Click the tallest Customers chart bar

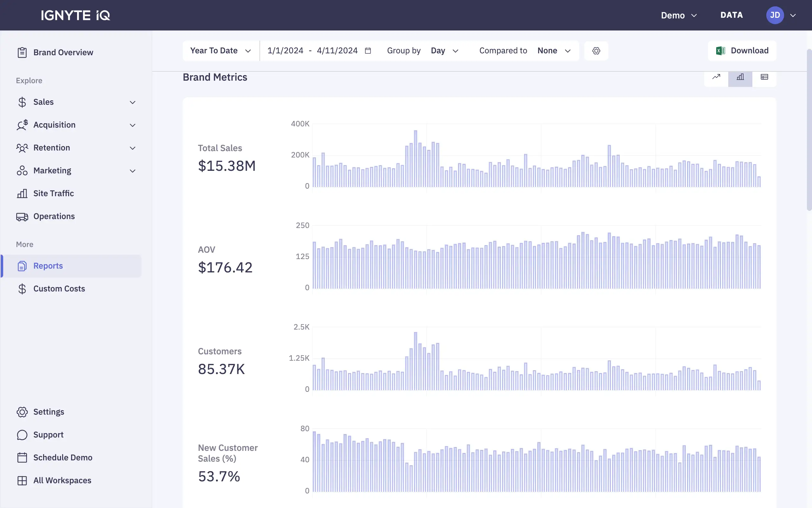point(416,361)
